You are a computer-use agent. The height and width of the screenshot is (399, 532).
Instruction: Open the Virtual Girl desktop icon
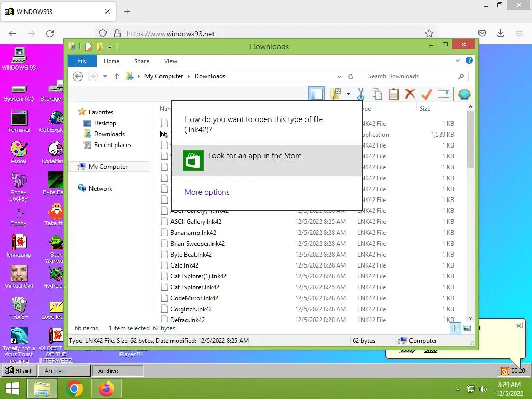click(x=19, y=277)
